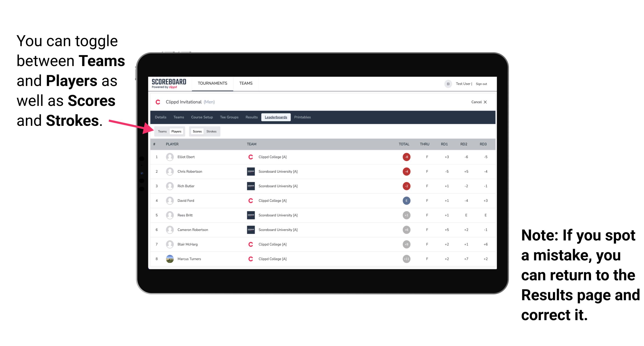The height and width of the screenshot is (346, 644).
Task: Click the Cancel button for tournament
Action: click(x=478, y=102)
